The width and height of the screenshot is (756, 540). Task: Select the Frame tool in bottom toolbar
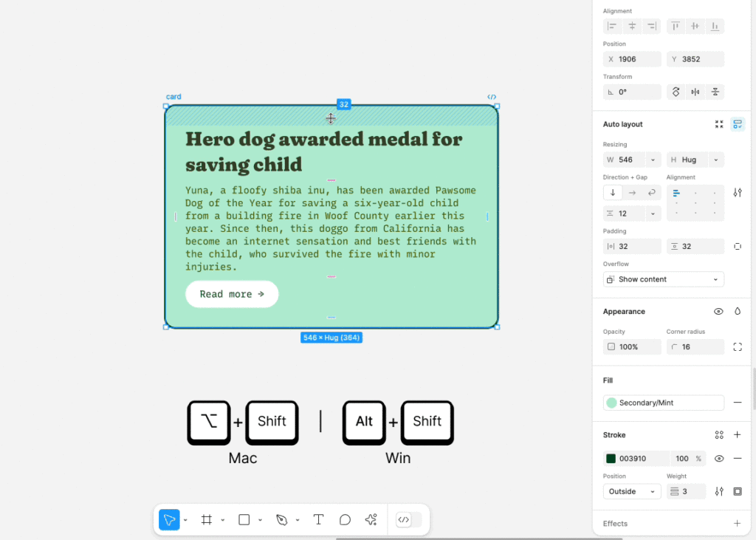pos(207,520)
